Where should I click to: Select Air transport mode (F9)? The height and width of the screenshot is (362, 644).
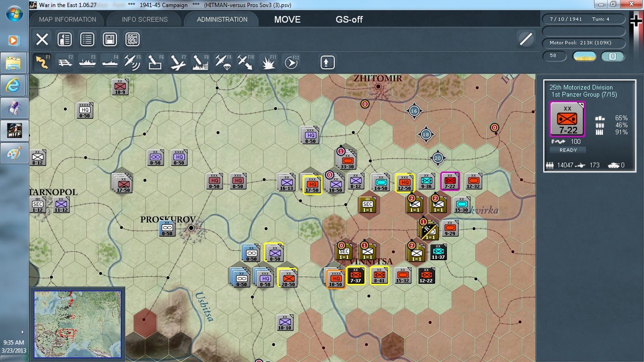tap(223, 62)
